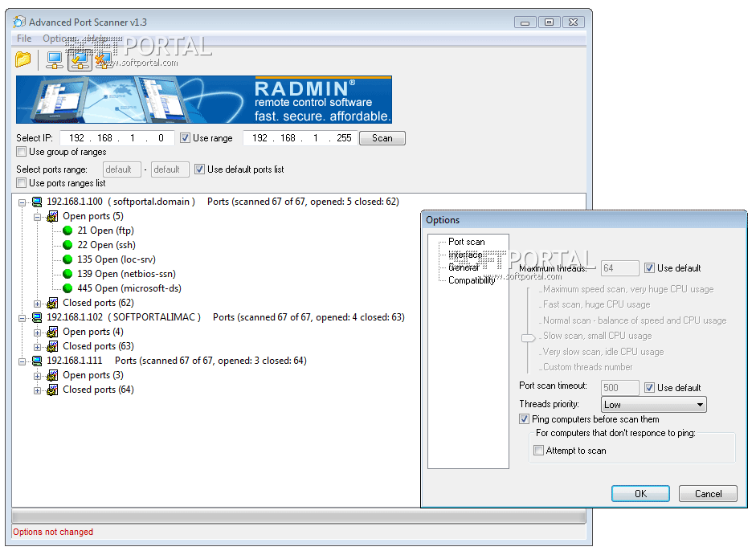Uncheck the Use range checkbox

[x=185, y=138]
